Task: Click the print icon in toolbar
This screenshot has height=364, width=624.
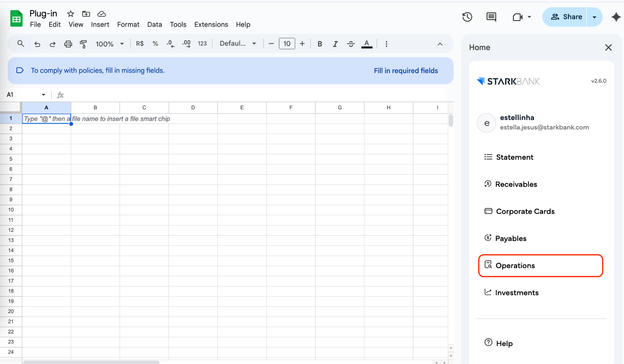Action: (68, 44)
